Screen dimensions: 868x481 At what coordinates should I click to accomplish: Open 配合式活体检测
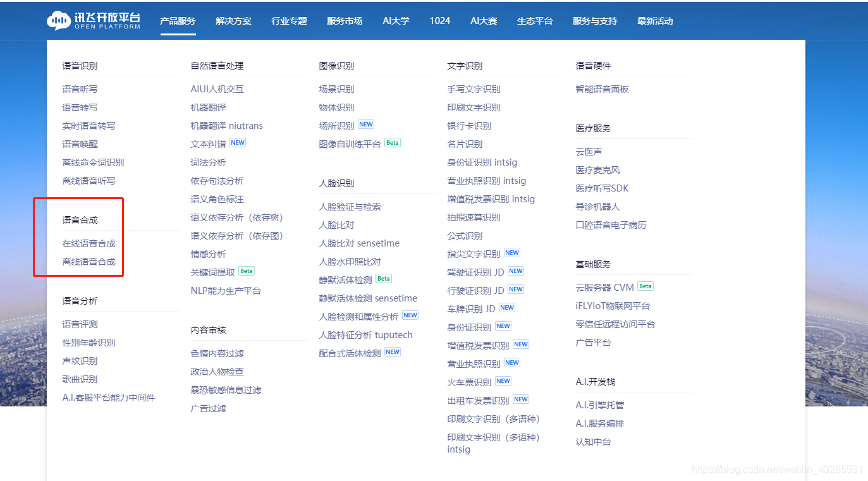pos(350,353)
